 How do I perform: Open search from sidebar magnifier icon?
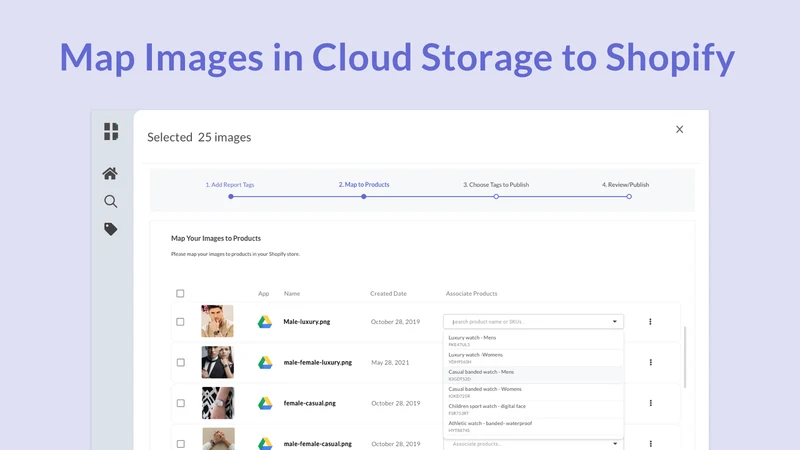point(111,202)
